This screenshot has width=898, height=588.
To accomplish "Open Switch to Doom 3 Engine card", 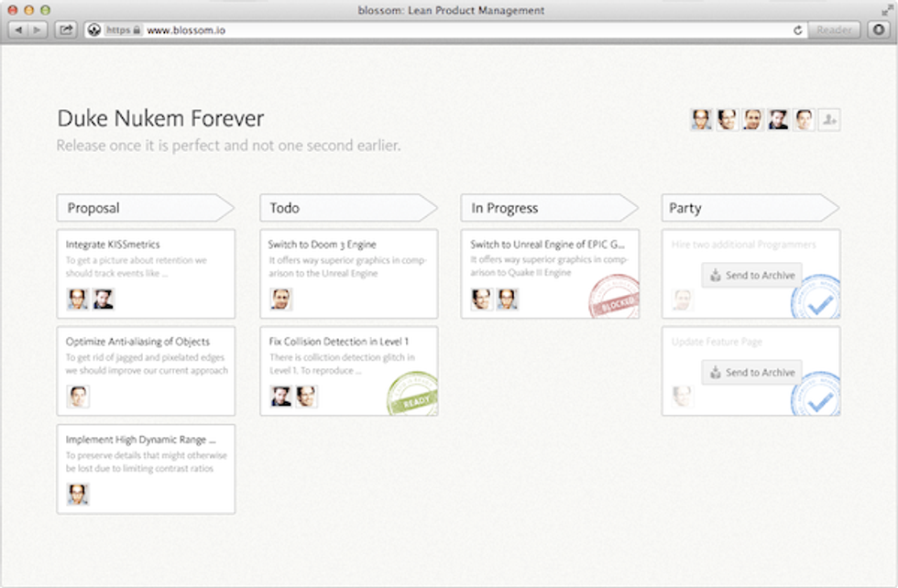I will (x=349, y=274).
